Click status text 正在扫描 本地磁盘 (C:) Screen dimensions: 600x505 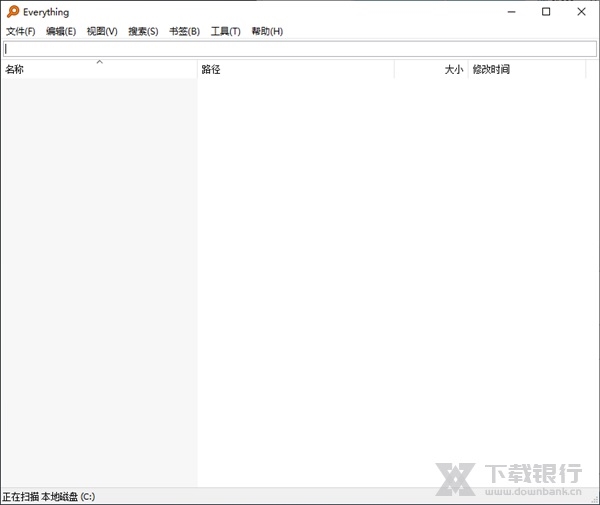tap(49, 497)
